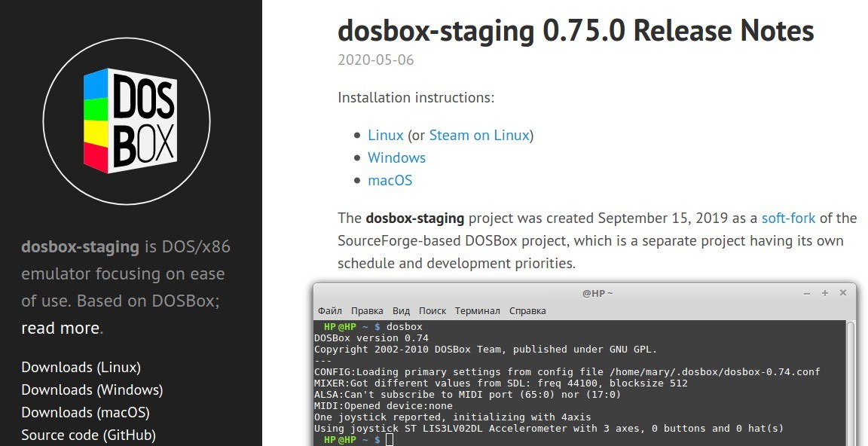Image resolution: width=868 pixels, height=446 pixels.
Task: Go to Downloads (macOS) in the sidebar
Action: click(x=85, y=413)
